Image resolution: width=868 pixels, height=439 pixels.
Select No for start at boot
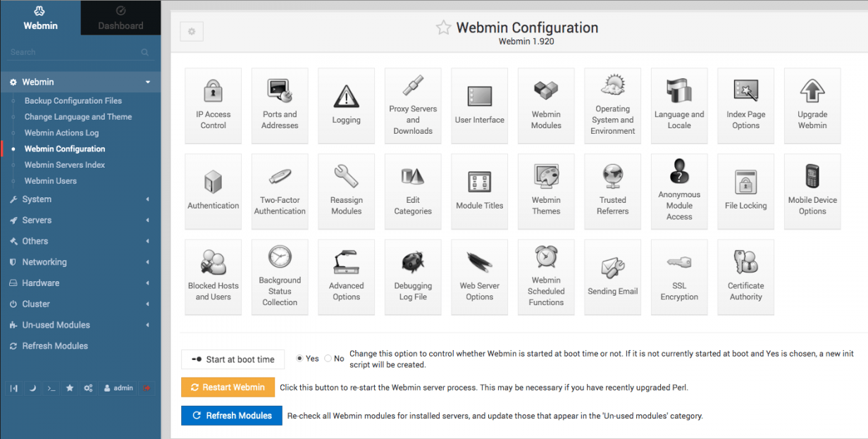328,359
